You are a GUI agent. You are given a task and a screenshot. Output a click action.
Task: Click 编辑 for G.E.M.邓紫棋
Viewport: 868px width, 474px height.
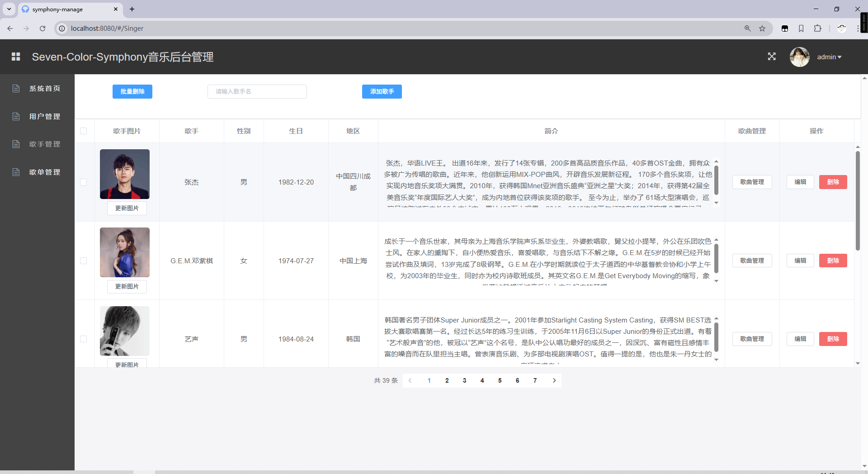click(800, 261)
